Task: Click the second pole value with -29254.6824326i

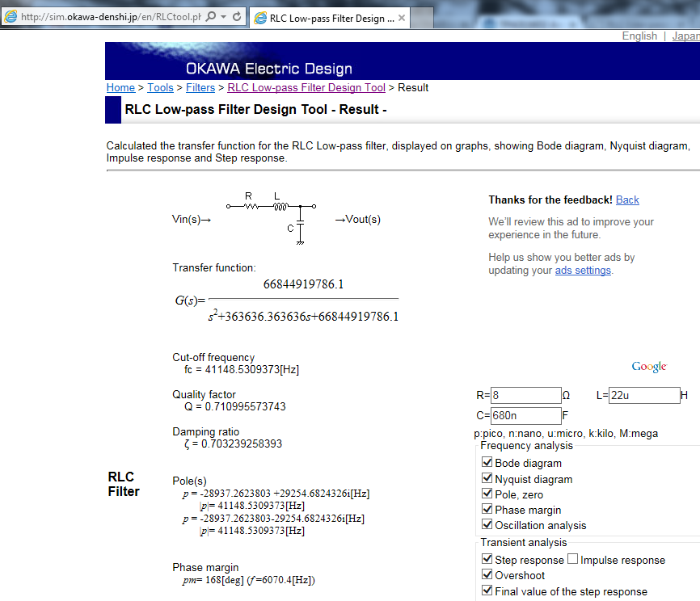Action: [273, 519]
